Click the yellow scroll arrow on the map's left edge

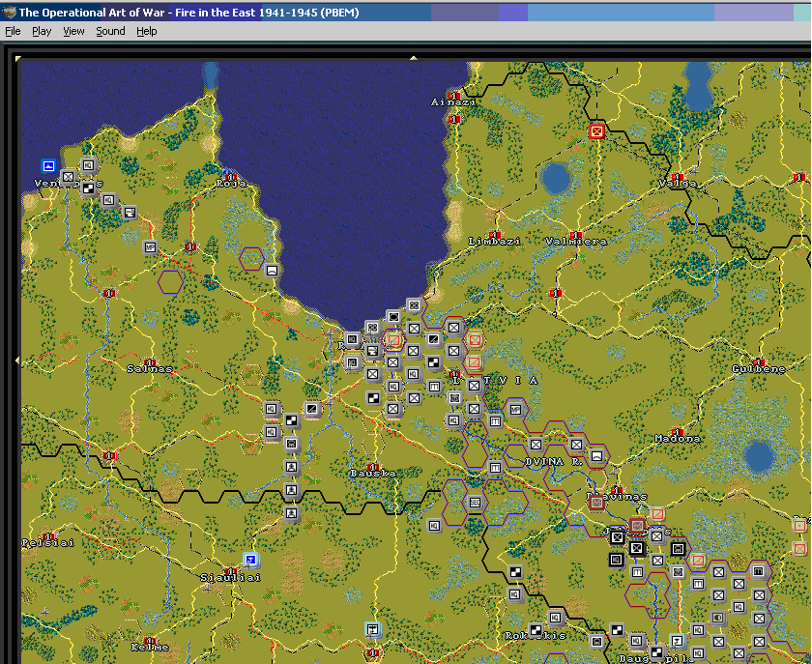(18, 360)
